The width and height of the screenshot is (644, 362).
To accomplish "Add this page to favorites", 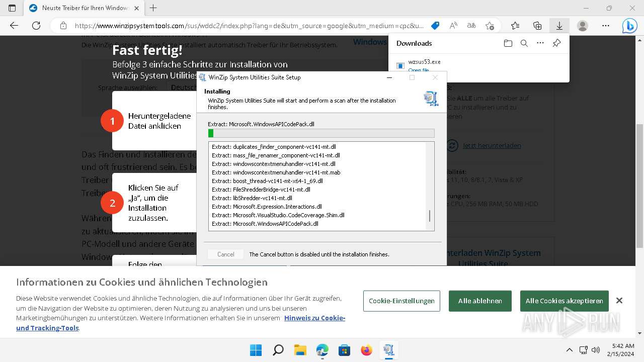I will pos(490,26).
